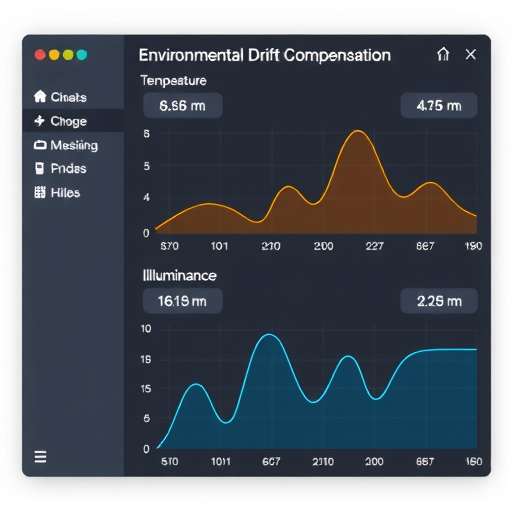Click the highest peak of the orange temperature curve
The image size is (512, 512).
point(358,131)
